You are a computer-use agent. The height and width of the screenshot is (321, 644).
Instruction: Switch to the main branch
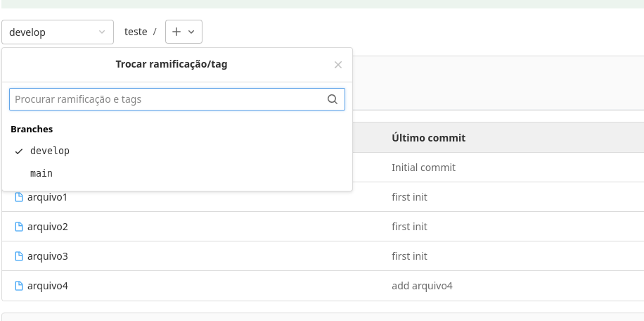41,173
